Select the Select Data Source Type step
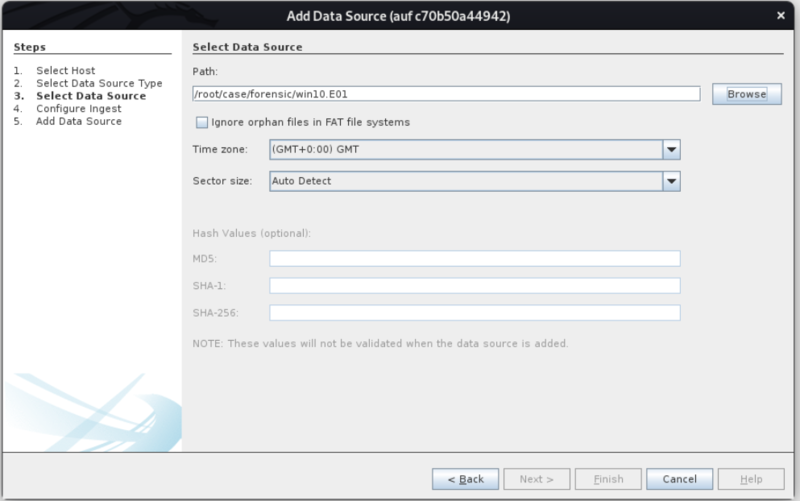Image resolution: width=800 pixels, height=501 pixels. point(99,84)
